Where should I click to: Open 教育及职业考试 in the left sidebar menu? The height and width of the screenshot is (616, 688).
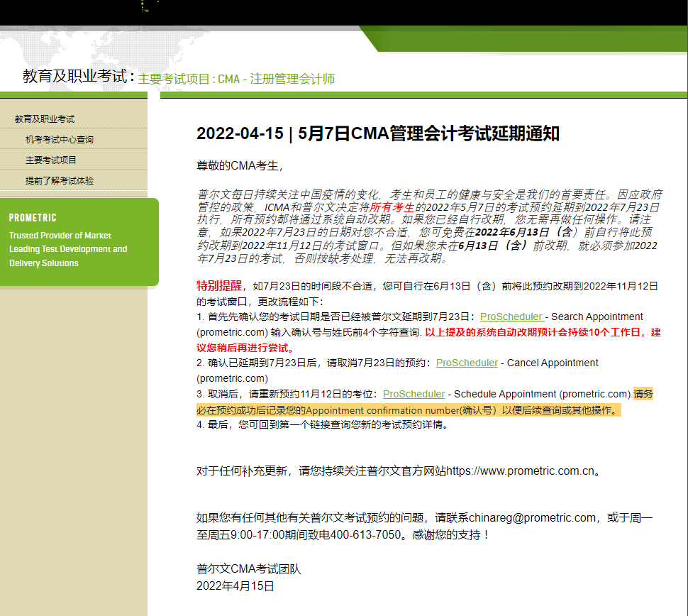(44, 119)
